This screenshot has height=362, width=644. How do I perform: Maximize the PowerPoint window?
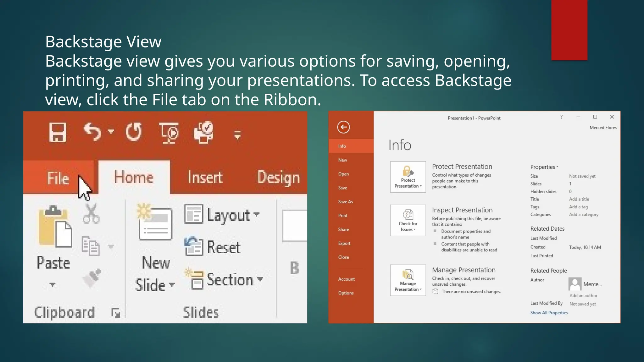tap(595, 117)
